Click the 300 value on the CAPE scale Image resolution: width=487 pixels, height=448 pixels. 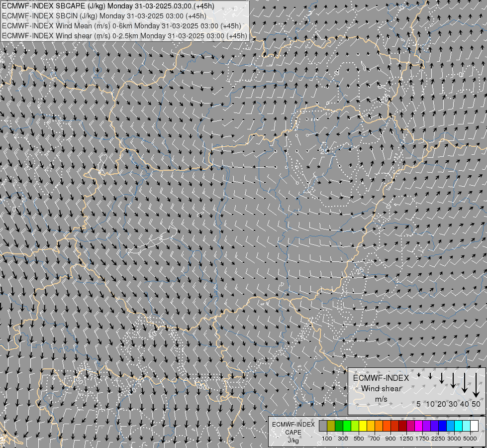click(x=343, y=439)
